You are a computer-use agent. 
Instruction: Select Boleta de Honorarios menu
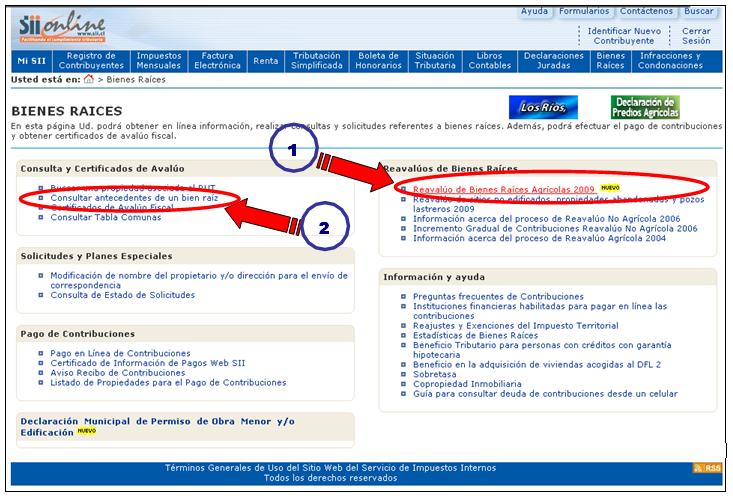(x=378, y=61)
